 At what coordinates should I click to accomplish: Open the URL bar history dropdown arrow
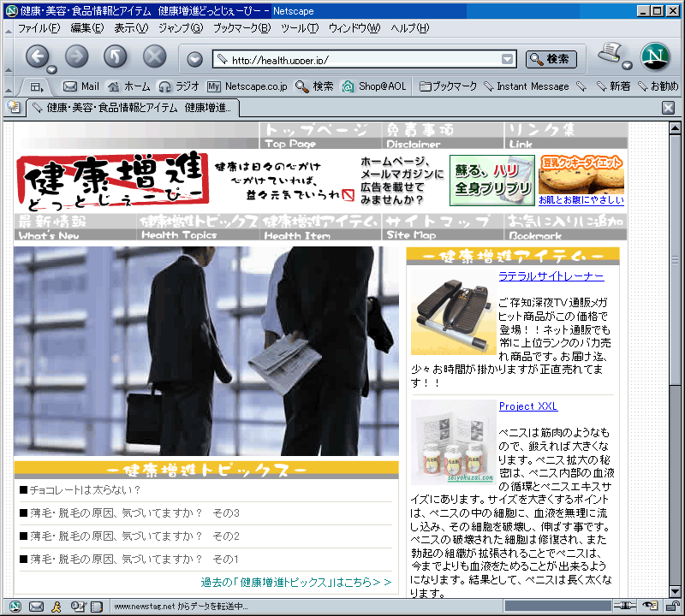pyautogui.click(x=507, y=59)
